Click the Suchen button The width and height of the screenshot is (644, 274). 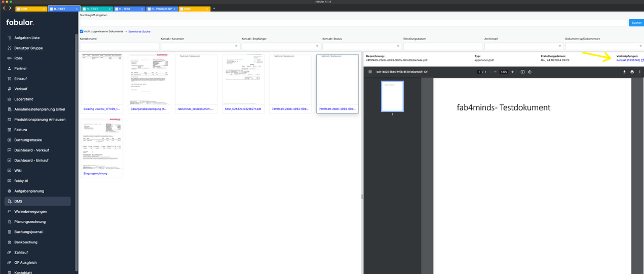tap(636, 23)
